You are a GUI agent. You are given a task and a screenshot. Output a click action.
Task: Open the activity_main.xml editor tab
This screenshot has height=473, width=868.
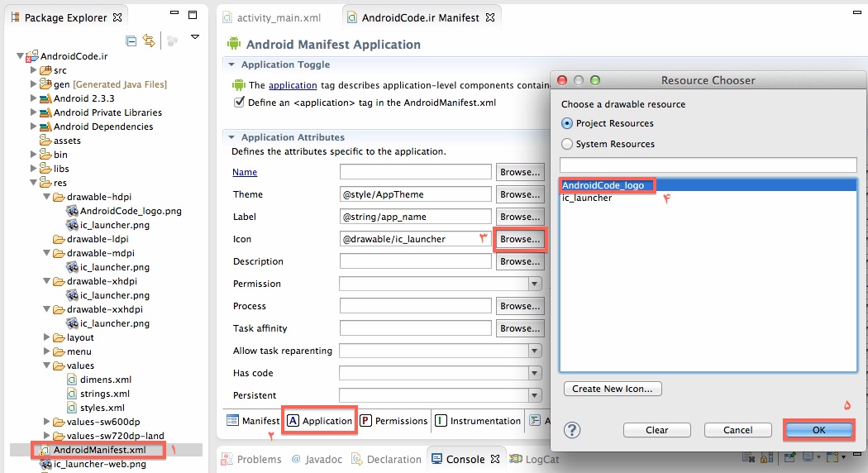[x=278, y=17]
